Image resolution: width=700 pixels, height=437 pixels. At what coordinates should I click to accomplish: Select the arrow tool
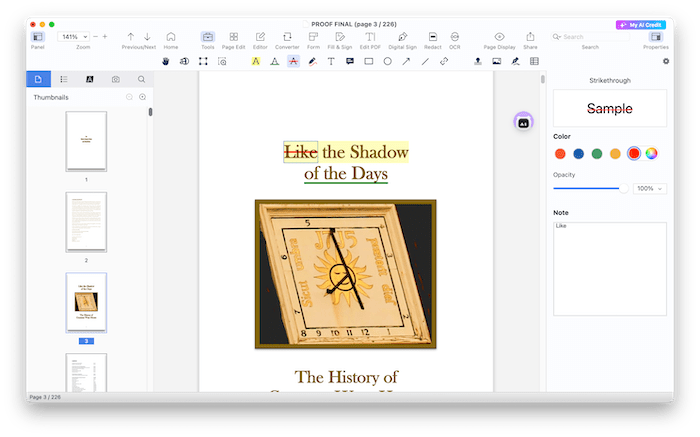pos(406,62)
